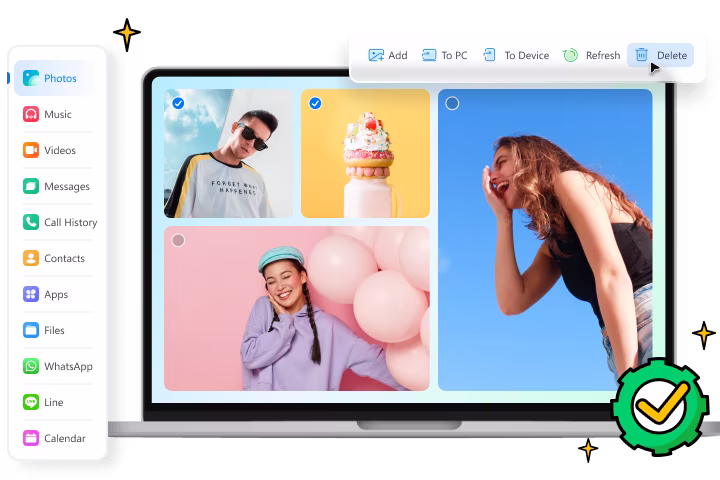Click the To Device transfer icon
The width and height of the screenshot is (720, 480).
489,55
